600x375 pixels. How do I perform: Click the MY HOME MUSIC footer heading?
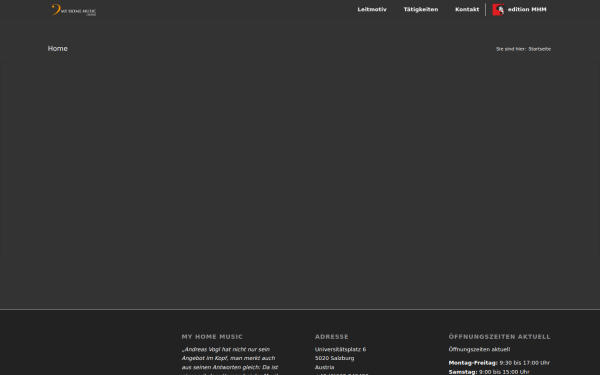(x=212, y=337)
